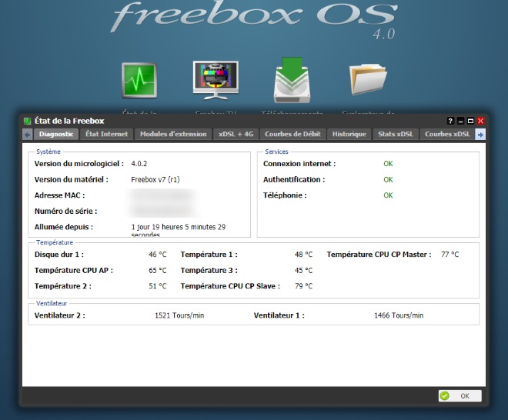The height and width of the screenshot is (420, 508).
Task: Maximize the État de la Freebox window
Action: pos(470,121)
